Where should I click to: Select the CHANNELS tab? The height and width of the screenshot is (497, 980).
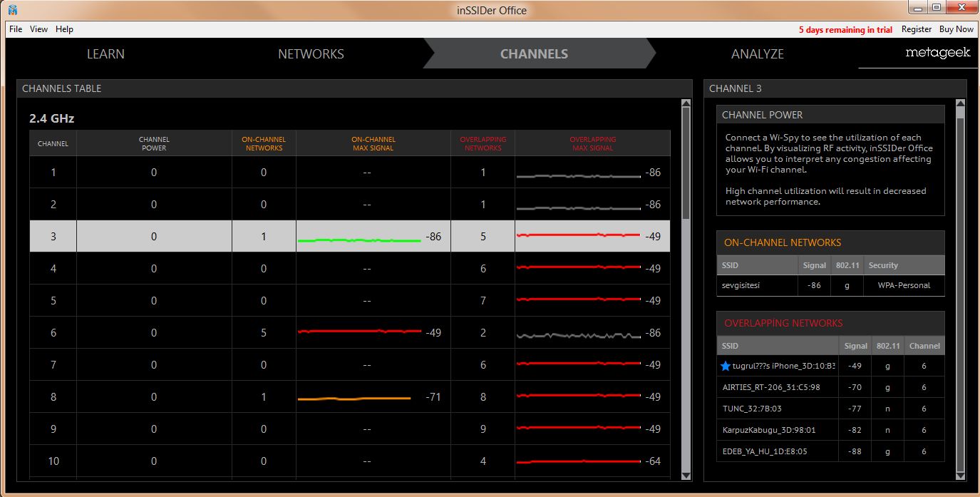point(534,54)
